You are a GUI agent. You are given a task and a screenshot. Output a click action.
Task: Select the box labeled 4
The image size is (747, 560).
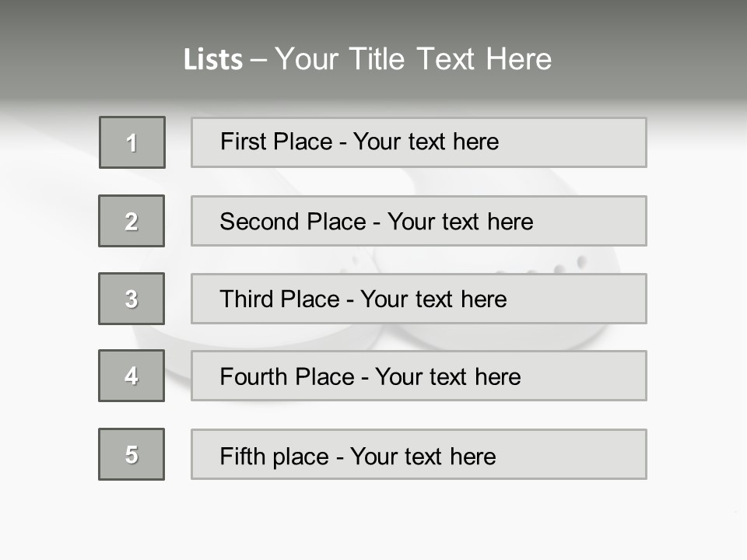132,376
